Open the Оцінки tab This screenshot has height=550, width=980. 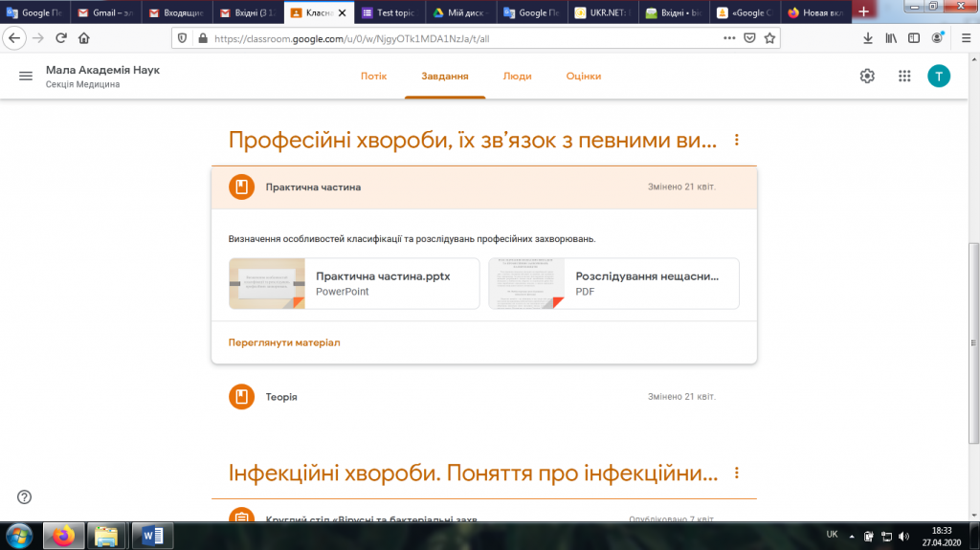tap(584, 77)
